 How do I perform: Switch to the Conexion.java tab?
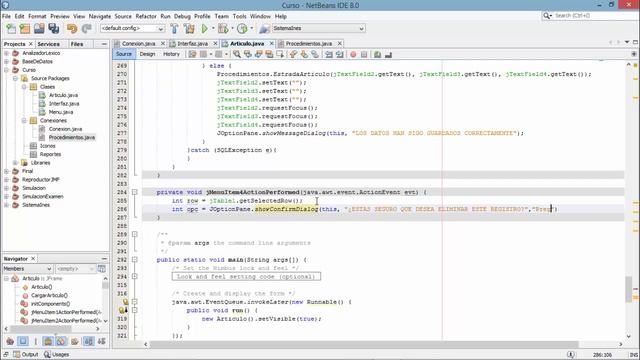point(138,43)
